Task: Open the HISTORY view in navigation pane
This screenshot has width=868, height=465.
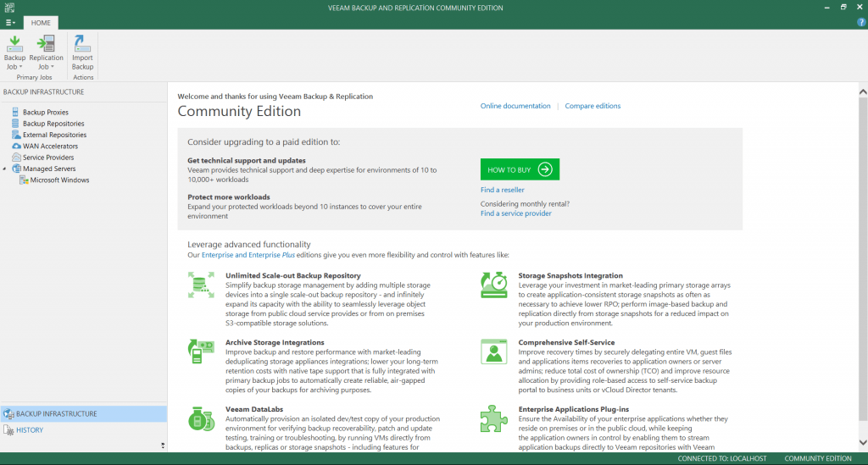Action: coord(29,430)
